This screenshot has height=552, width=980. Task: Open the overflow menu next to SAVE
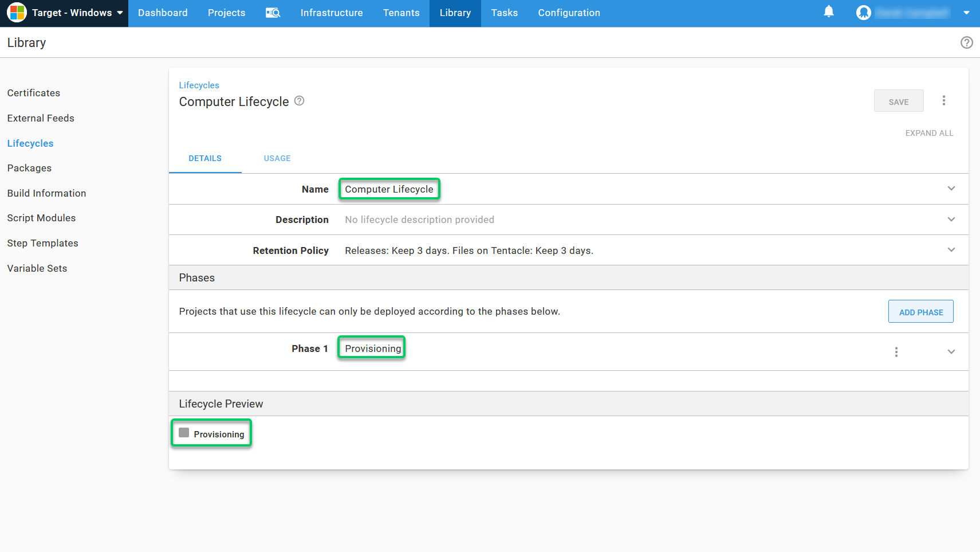[x=944, y=100]
